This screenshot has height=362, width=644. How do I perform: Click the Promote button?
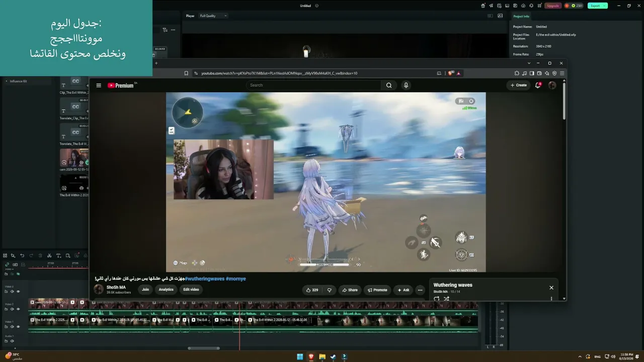click(x=377, y=290)
